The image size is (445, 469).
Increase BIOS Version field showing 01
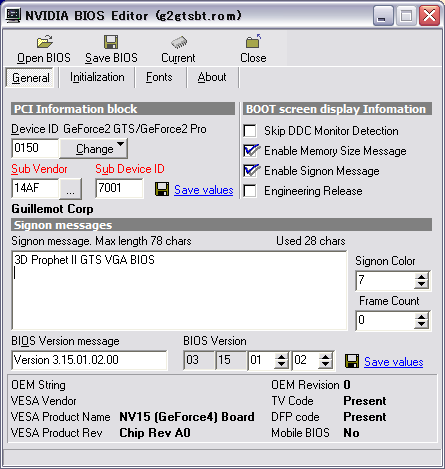coord(281,357)
